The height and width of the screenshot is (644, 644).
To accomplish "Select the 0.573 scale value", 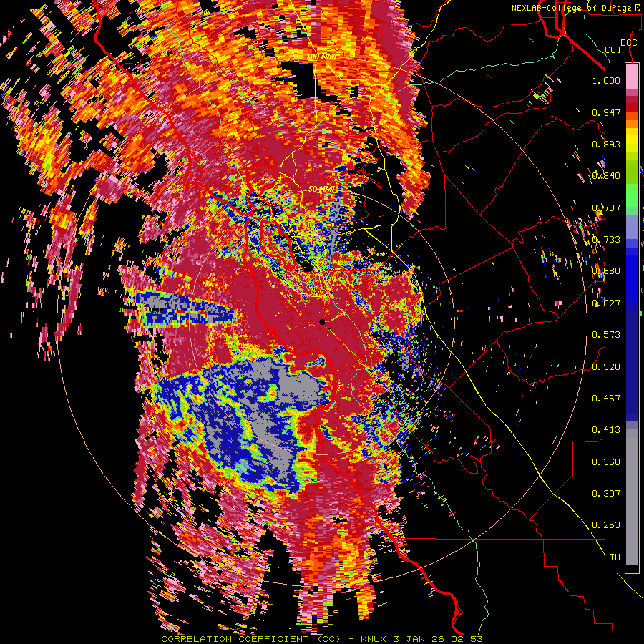I will point(606,335).
